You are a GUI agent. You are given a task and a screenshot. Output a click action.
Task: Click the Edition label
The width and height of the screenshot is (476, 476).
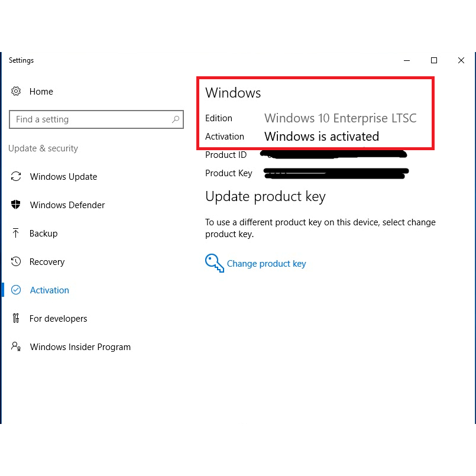coord(219,118)
